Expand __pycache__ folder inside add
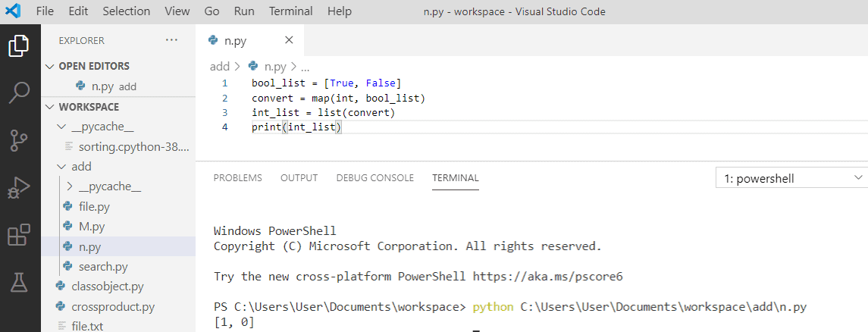The height and width of the screenshot is (332, 868). click(118, 186)
